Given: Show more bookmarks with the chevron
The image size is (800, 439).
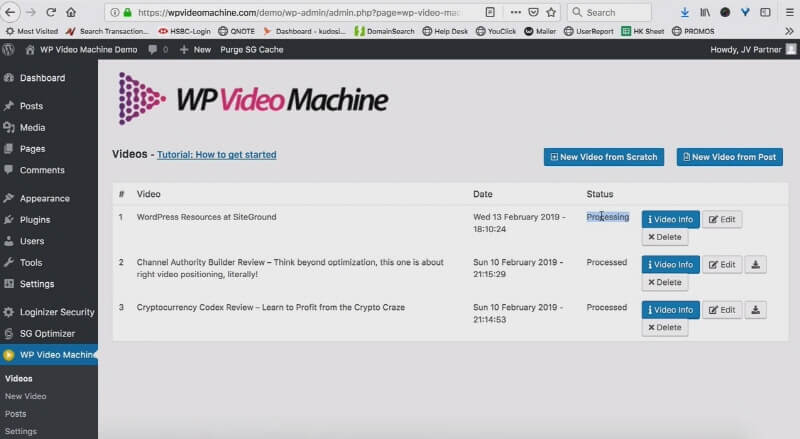Looking at the screenshot, I should (789, 31).
